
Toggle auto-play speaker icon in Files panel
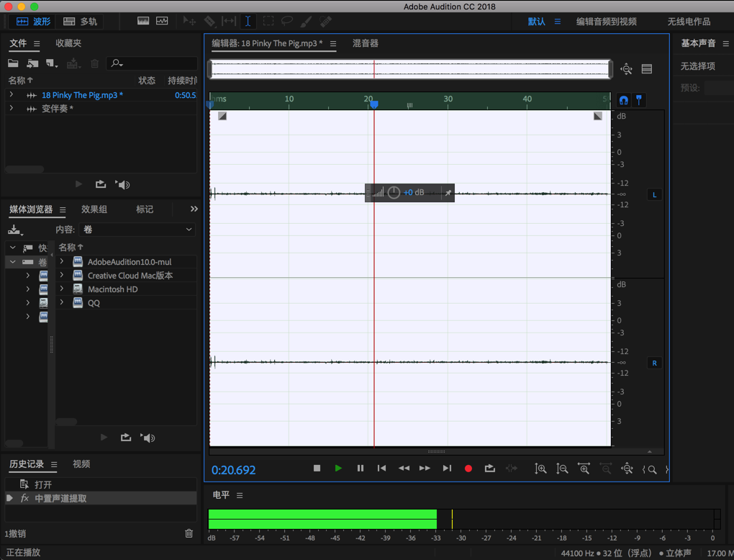tap(122, 184)
